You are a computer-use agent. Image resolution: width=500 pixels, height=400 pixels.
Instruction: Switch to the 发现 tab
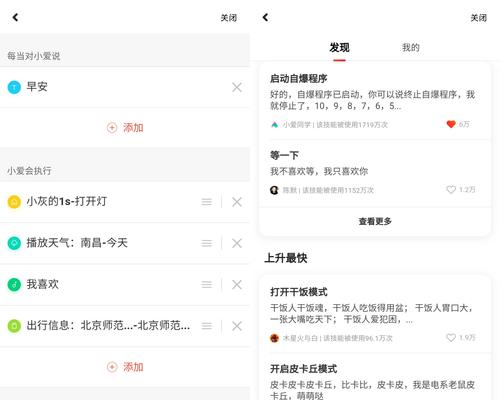339,48
